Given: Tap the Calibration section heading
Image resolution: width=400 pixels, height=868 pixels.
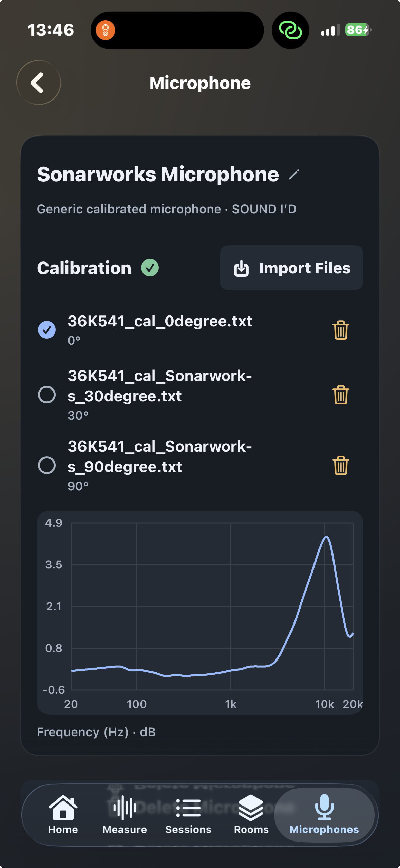Looking at the screenshot, I should click(84, 268).
